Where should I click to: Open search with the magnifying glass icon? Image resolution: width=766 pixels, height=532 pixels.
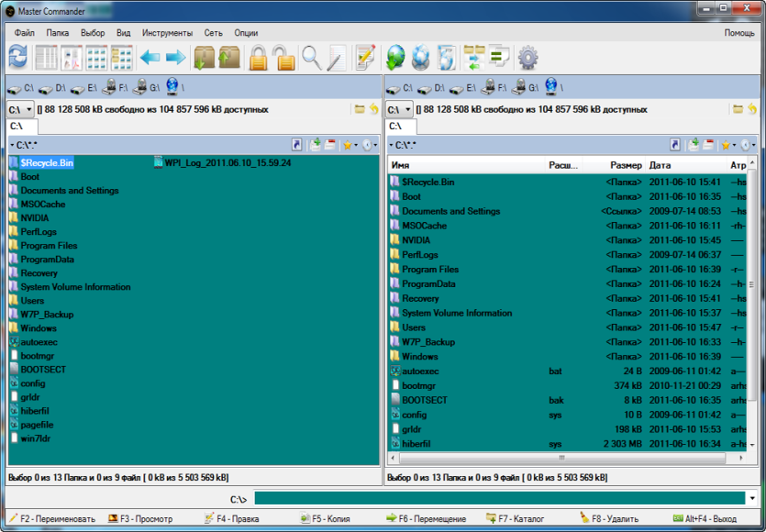point(312,58)
